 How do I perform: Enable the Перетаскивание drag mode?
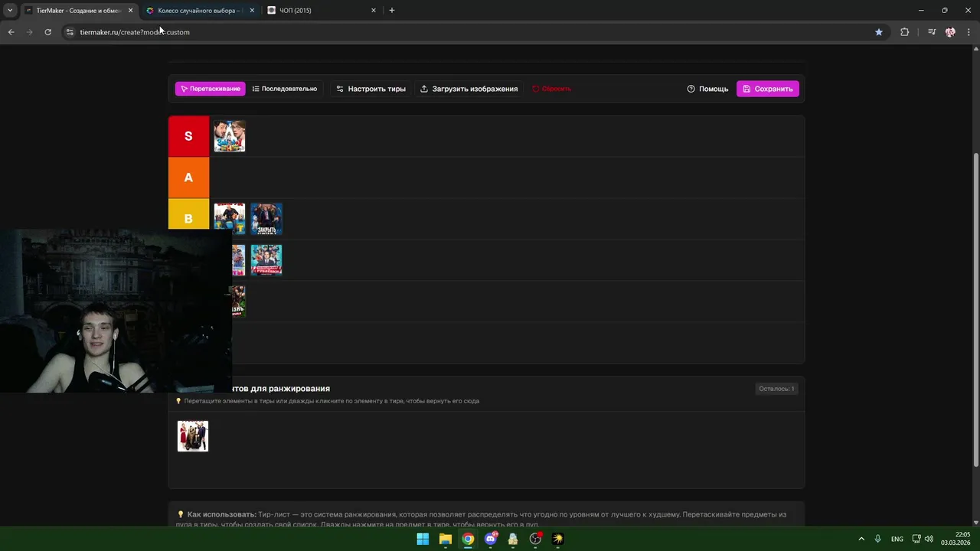click(210, 89)
